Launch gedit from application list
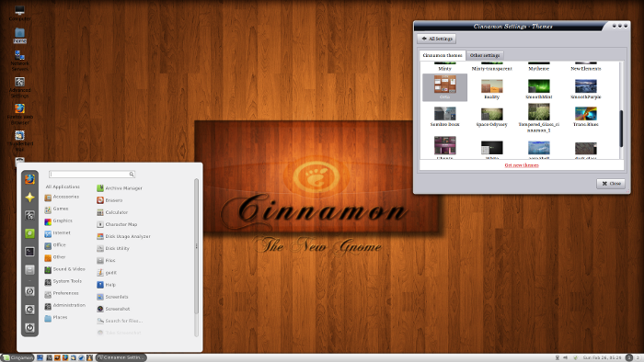644x362 pixels. click(107, 272)
